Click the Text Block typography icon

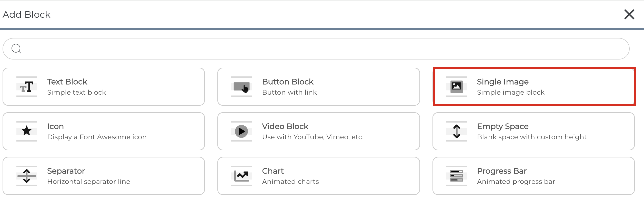point(27,87)
